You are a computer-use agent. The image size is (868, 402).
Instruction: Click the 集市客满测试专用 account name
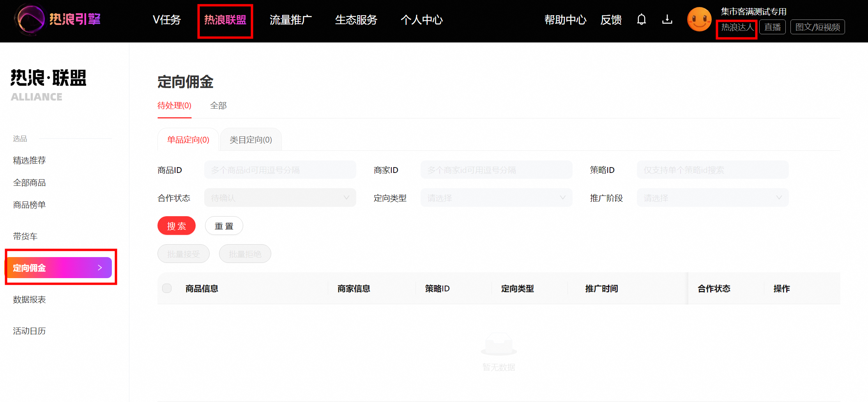point(753,11)
